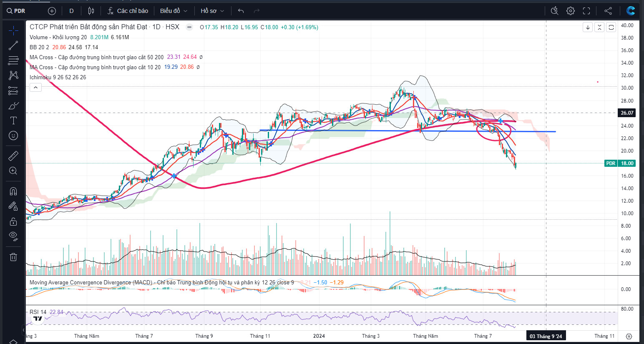Select the text annotation tool
644x344 pixels.
(13, 121)
